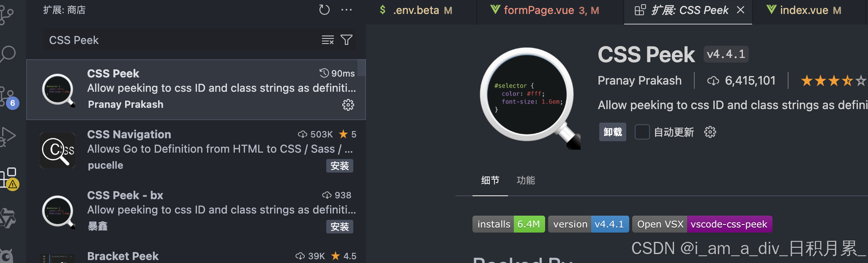This screenshot has height=263, width=868.
Task: Click the v4.4.1 version label beside title
Action: 726,54
